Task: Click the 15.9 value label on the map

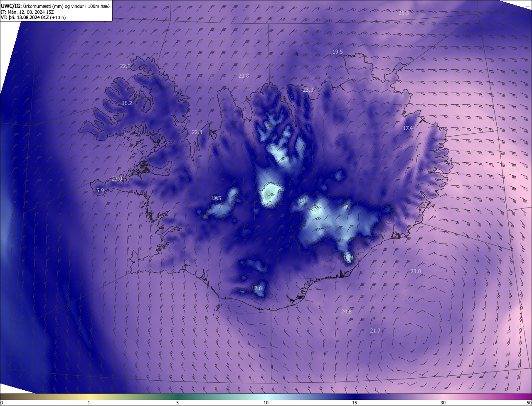Action: coord(99,191)
